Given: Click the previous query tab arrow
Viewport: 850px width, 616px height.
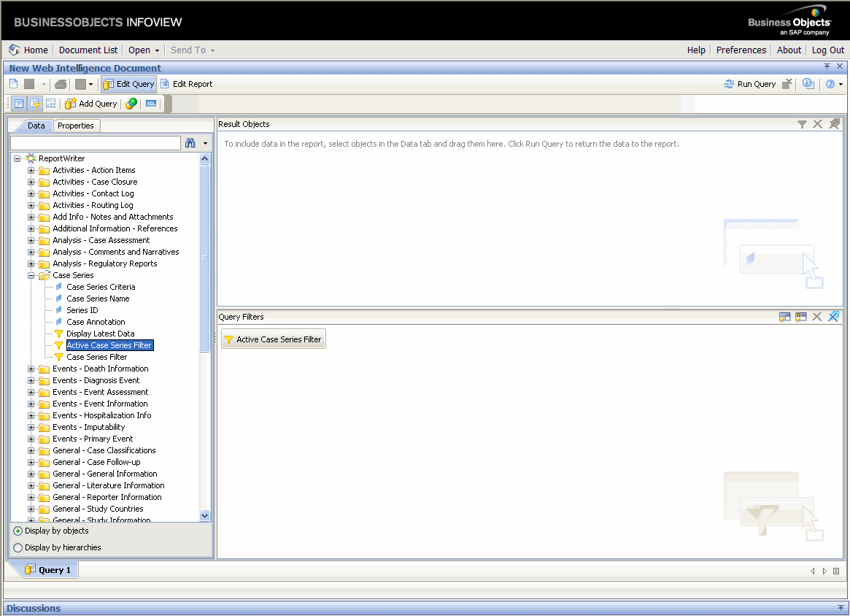Looking at the screenshot, I should tap(813, 571).
